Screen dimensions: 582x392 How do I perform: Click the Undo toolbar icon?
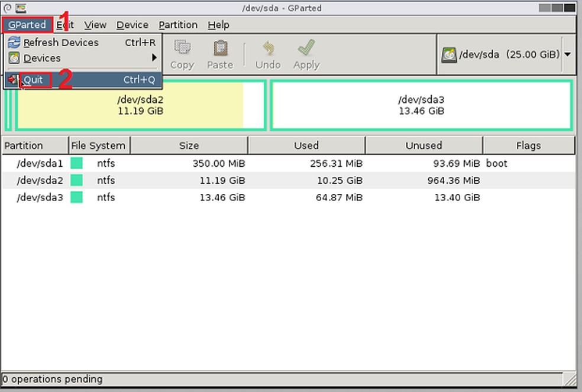tap(269, 48)
